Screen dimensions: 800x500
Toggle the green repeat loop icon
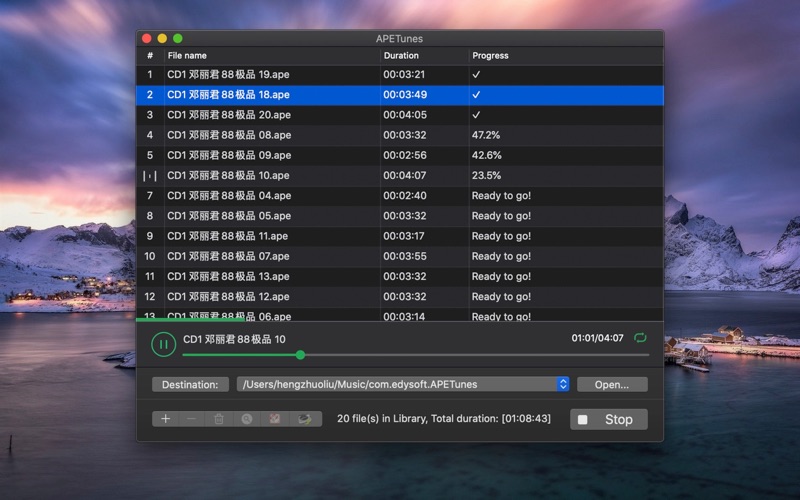(640, 338)
